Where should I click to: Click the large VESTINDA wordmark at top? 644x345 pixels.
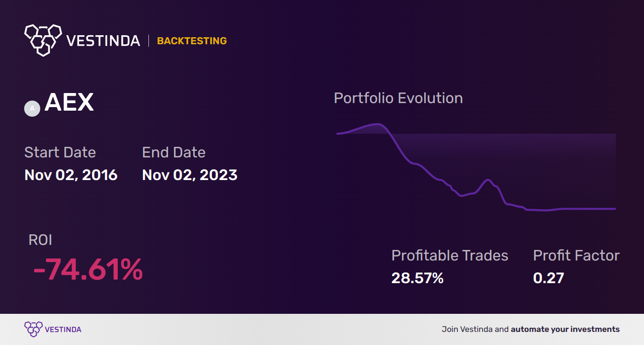(103, 41)
